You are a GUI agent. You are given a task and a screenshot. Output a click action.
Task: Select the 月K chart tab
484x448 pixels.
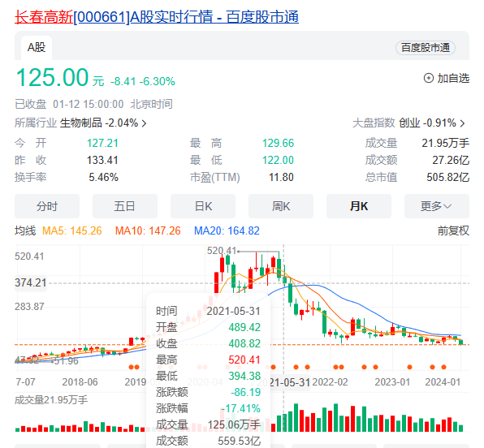pyautogui.click(x=359, y=206)
